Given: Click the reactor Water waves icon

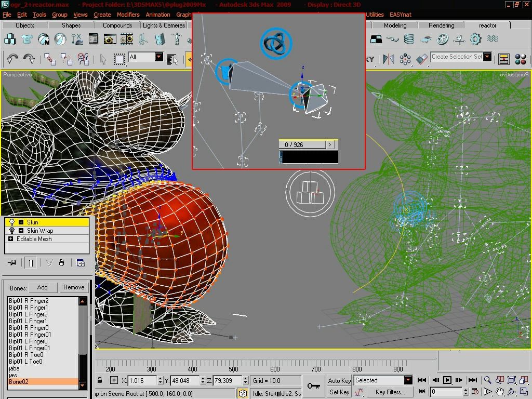Looking at the screenshot, I should (493, 38).
